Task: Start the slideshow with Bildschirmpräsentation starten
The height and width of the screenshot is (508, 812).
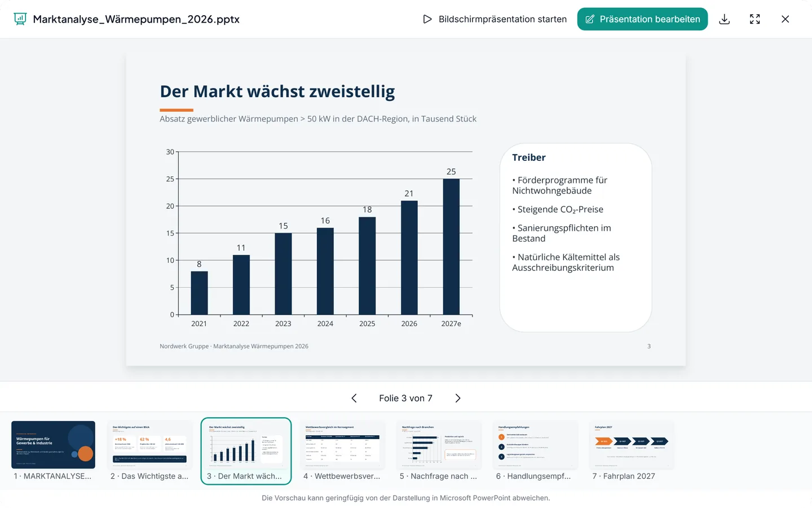Action: 495,19
